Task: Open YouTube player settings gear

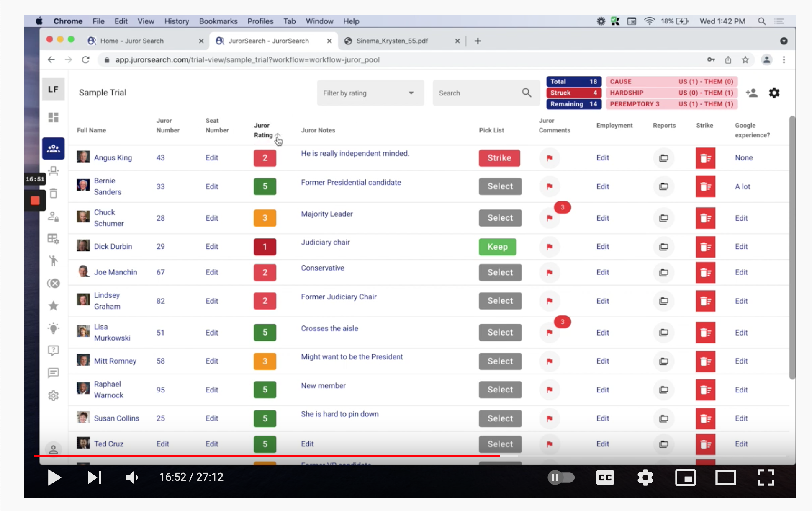Action: click(x=645, y=477)
